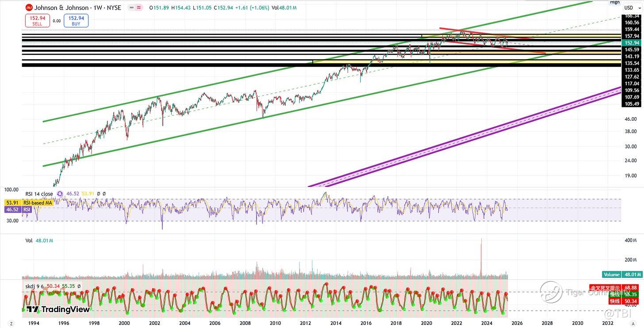Click the 200M volume scale label
This screenshot has width=644, height=328.
coord(630,259)
